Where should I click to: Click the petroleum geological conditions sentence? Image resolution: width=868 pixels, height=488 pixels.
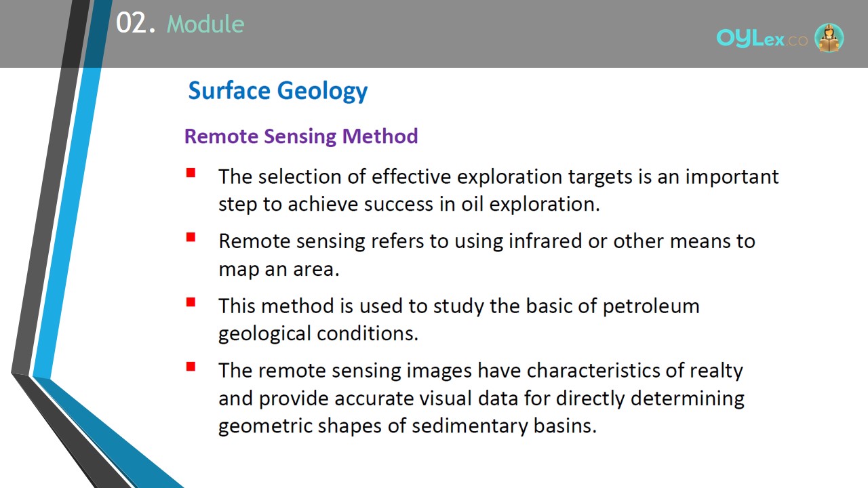coord(458,319)
